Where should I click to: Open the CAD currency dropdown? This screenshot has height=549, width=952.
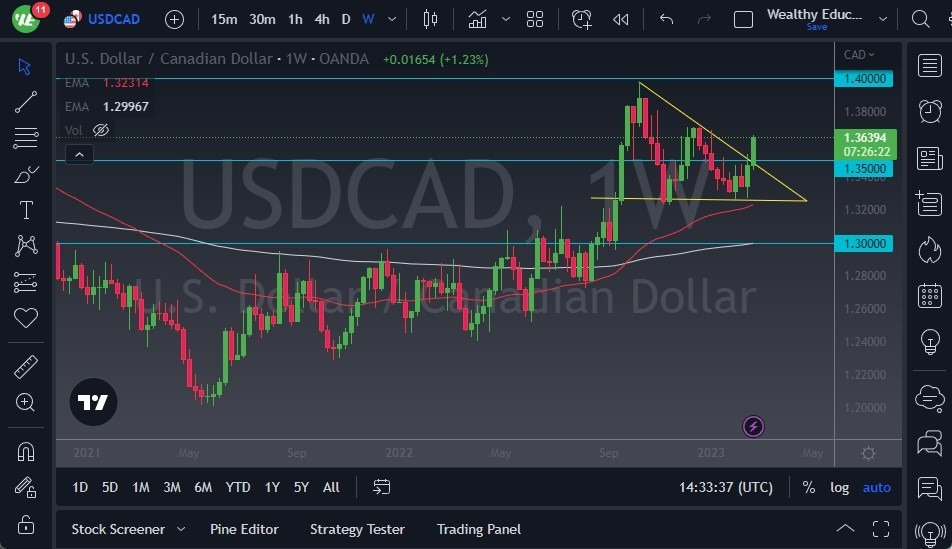coord(858,55)
